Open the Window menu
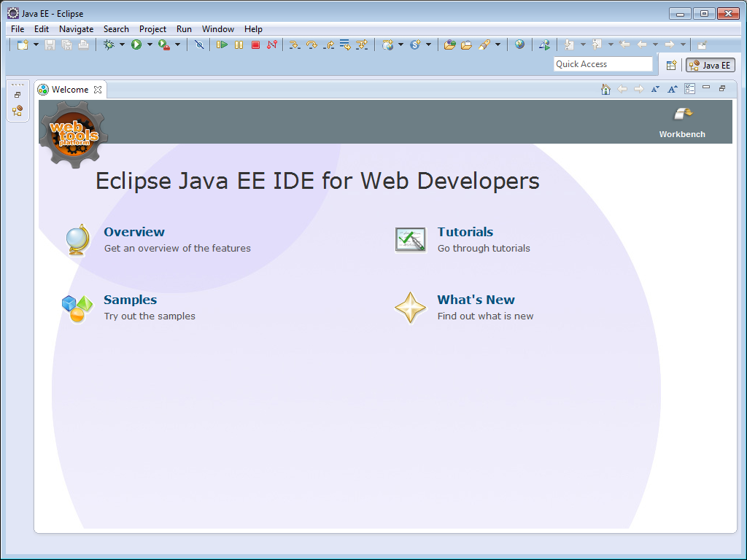This screenshot has width=747, height=560. 217,29
